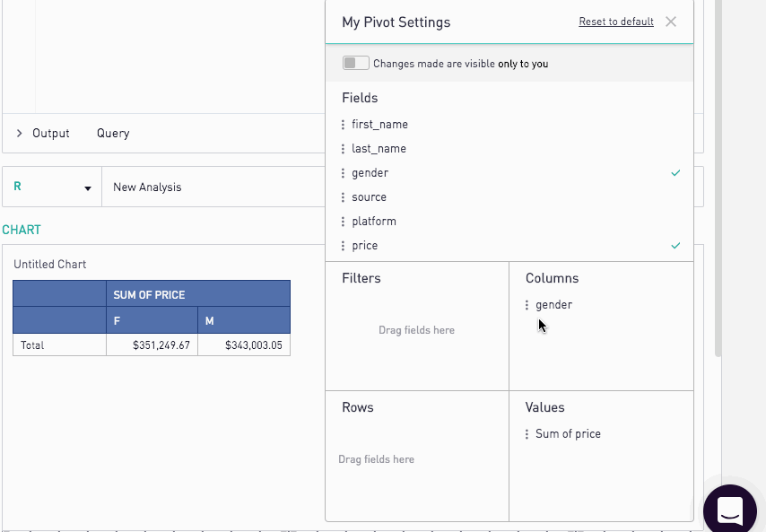Click the checkmark next to gender
This screenshot has height=532, width=766.
click(x=675, y=172)
